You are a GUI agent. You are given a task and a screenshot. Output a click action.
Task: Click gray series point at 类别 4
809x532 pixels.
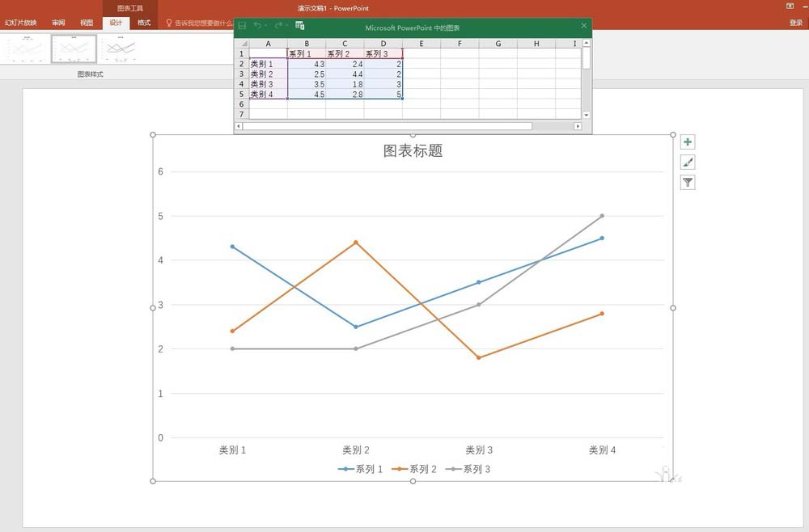pyautogui.click(x=602, y=216)
